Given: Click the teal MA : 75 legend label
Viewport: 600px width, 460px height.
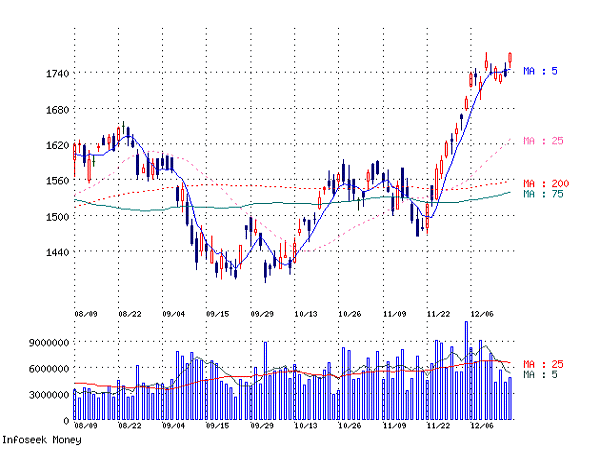Looking at the screenshot, I should (x=543, y=194).
